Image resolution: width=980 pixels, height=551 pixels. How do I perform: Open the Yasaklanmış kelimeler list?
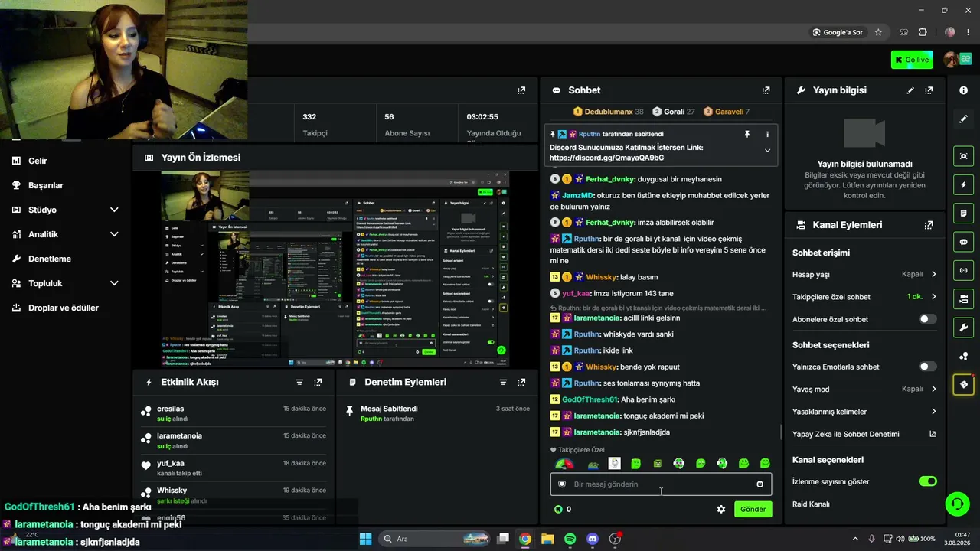pos(864,412)
